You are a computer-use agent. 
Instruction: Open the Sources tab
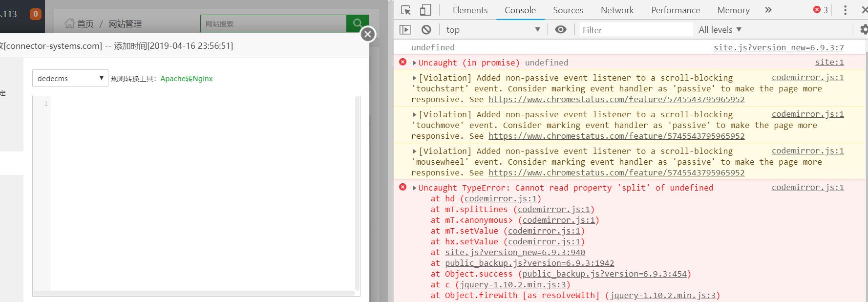[568, 10]
